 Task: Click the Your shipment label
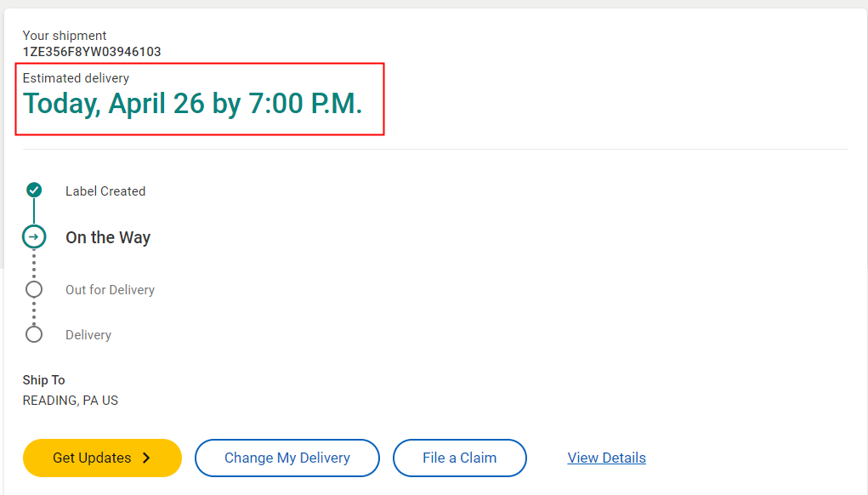(x=65, y=36)
